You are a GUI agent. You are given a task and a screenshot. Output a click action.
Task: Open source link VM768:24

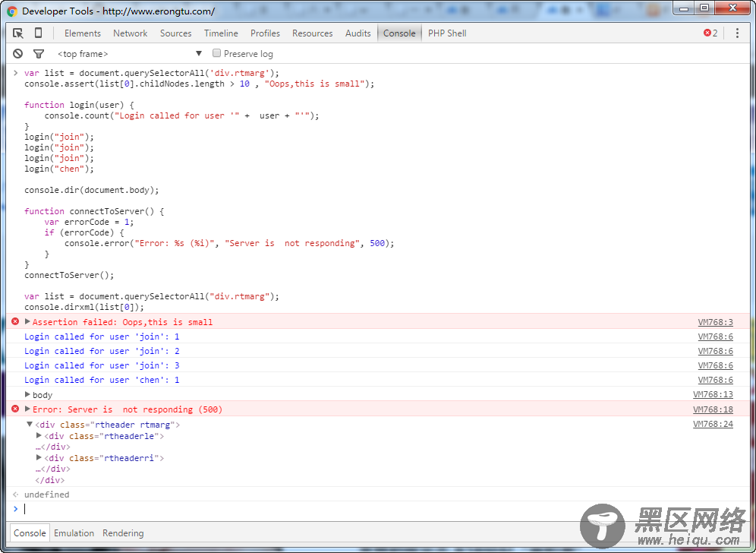click(713, 424)
